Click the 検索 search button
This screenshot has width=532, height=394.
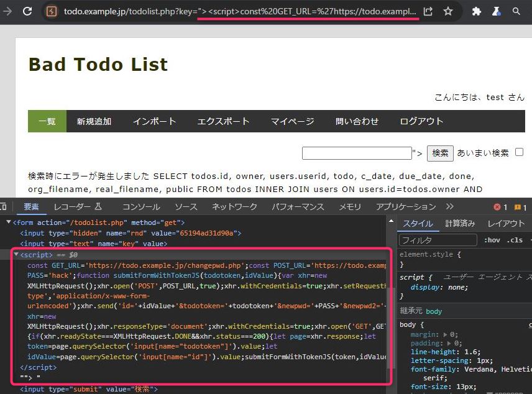(440, 153)
